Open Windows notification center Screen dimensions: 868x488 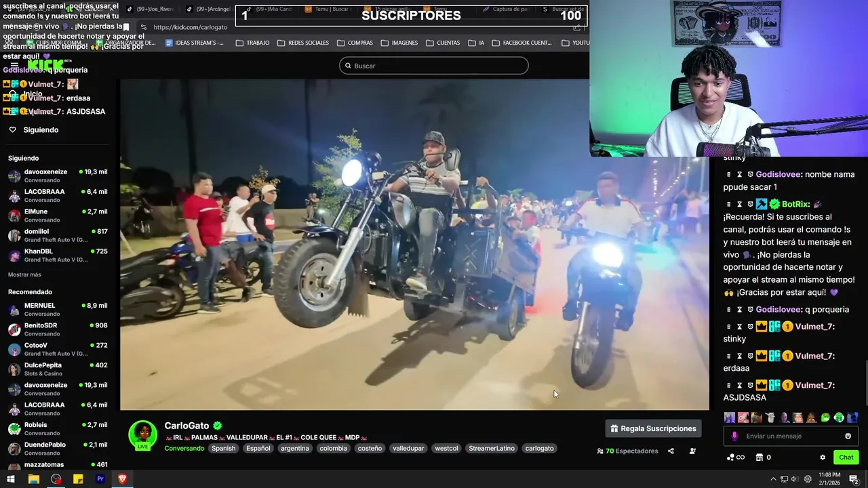click(x=854, y=479)
